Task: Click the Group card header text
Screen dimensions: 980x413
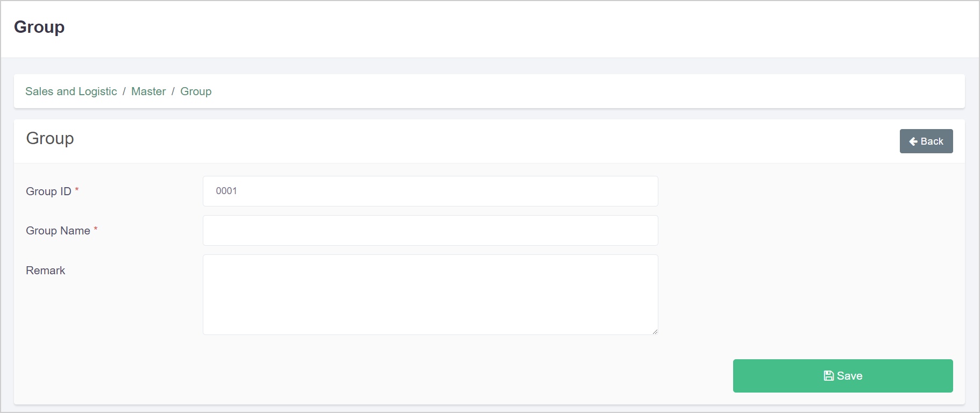Action: 49,139
